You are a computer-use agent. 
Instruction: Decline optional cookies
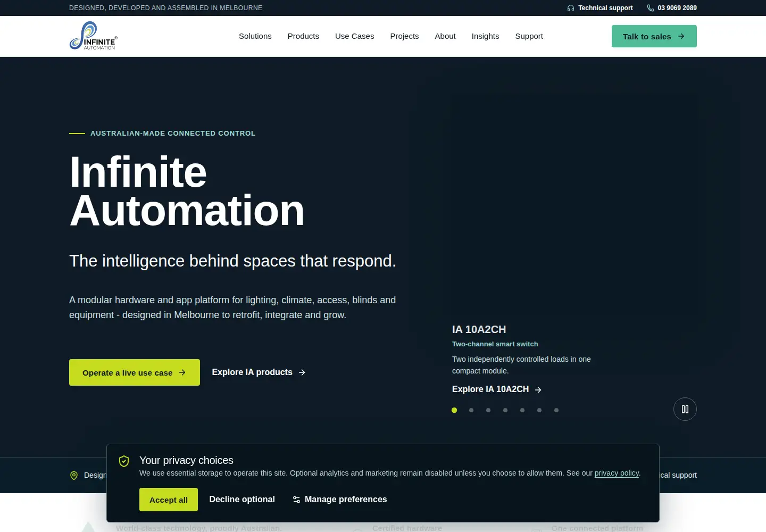pos(242,500)
